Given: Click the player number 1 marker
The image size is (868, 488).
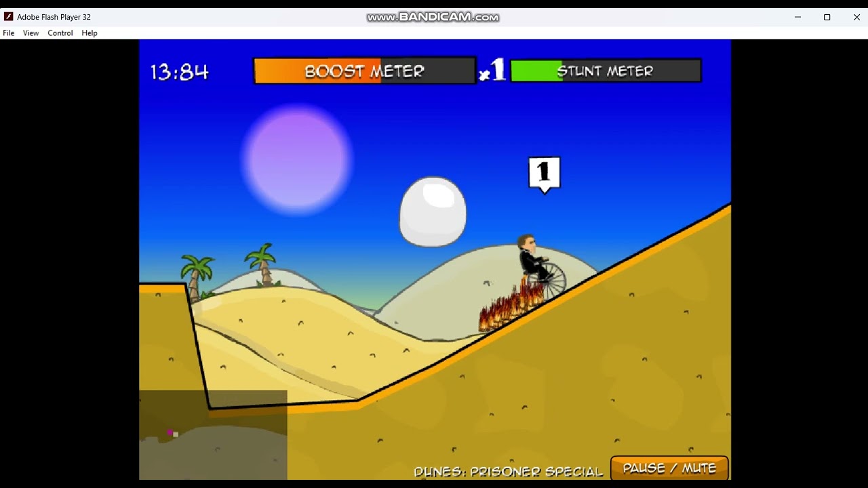Looking at the screenshot, I should click(x=545, y=175).
